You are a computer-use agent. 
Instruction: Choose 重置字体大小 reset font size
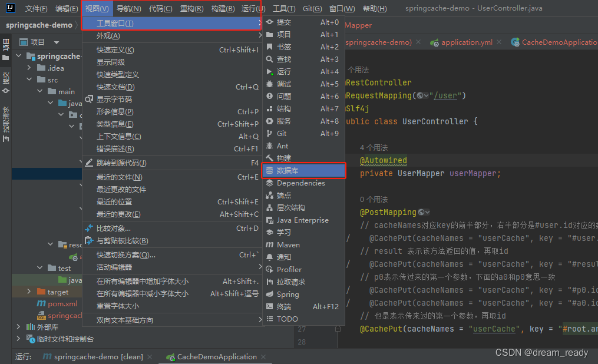[x=172, y=306]
